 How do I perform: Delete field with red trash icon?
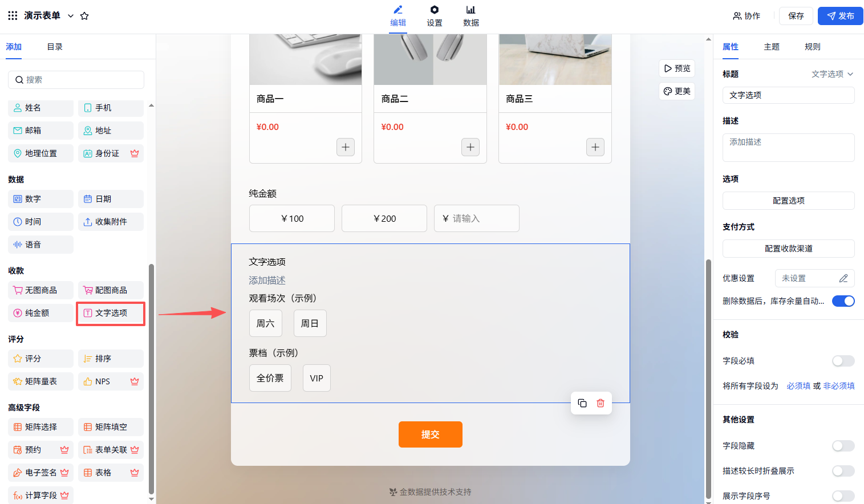coord(601,403)
